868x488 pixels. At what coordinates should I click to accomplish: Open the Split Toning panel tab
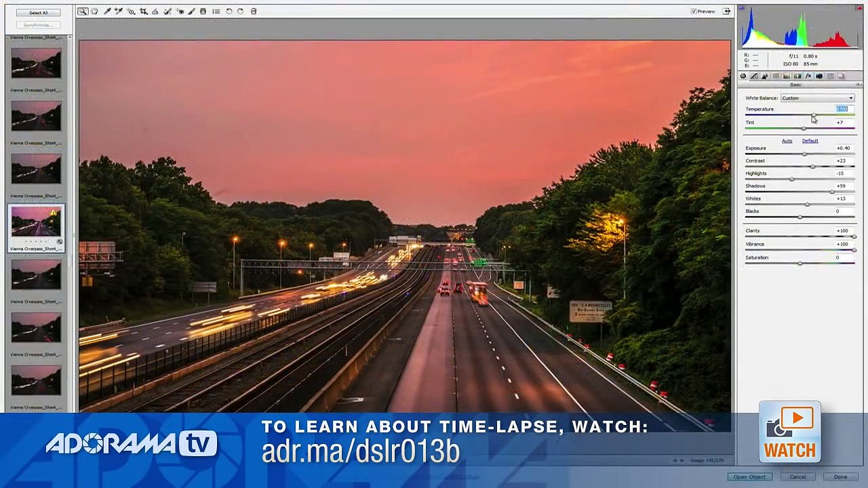787,76
